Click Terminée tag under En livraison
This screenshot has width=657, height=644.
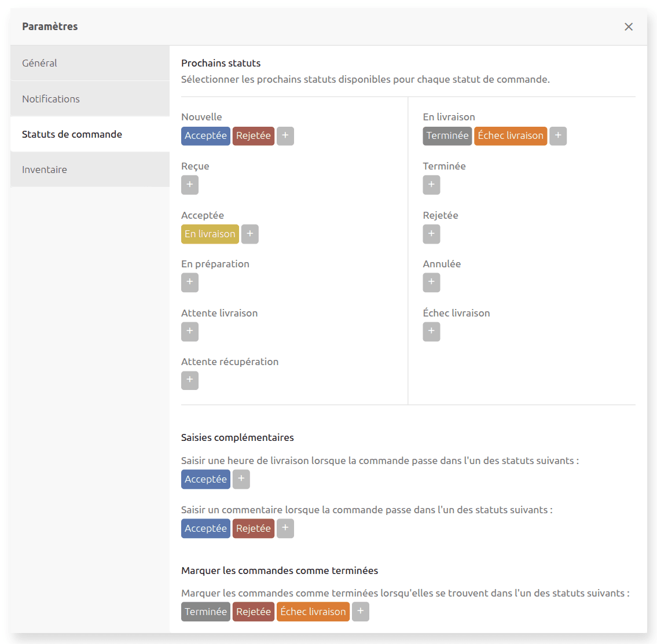pyautogui.click(x=447, y=136)
